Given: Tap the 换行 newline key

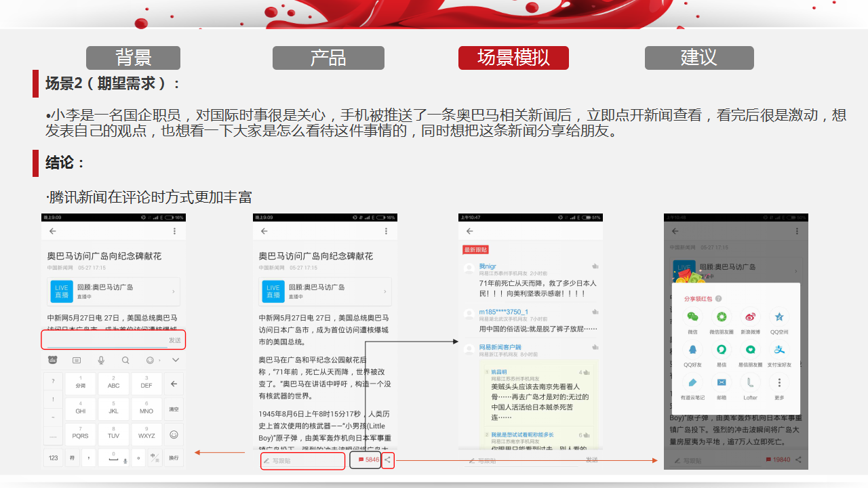Looking at the screenshot, I should (x=174, y=458).
